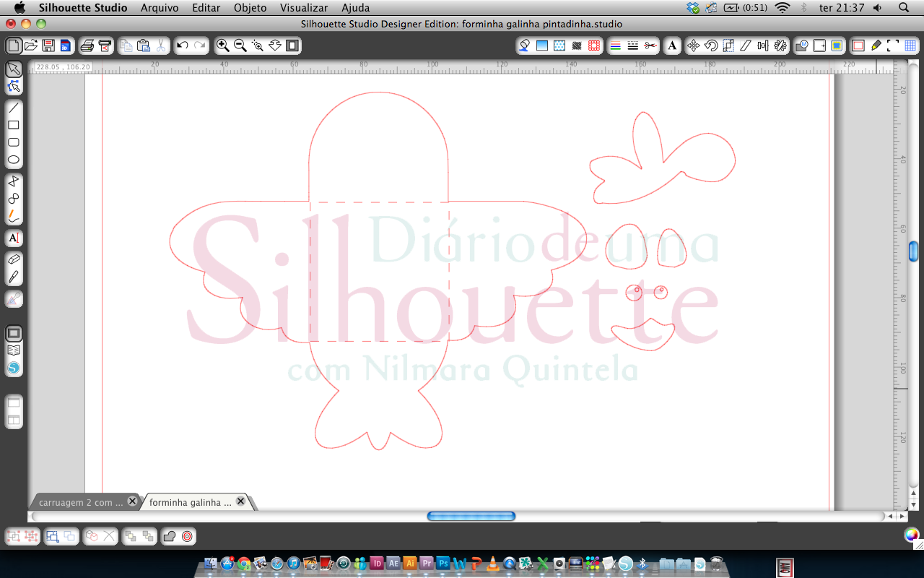
Task: Close the forminha galinha tab
Action: click(241, 501)
